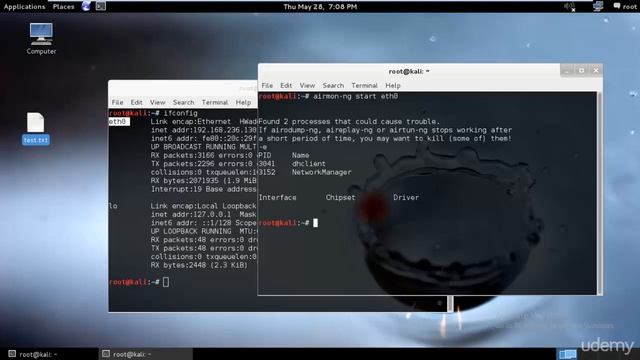The height and width of the screenshot is (360, 640).
Task: Click the 'ifconfig' command in back terminal
Action: tap(180, 113)
